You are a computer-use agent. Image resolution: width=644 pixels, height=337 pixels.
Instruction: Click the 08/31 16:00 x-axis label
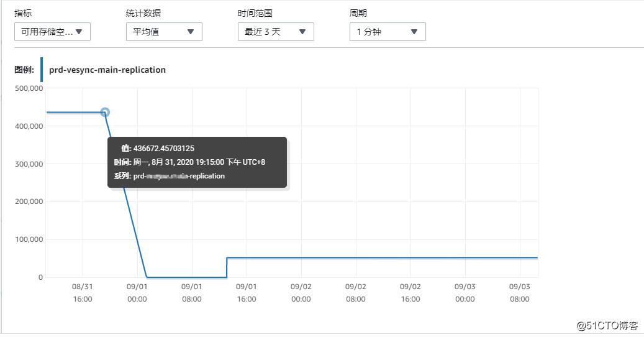point(83,293)
